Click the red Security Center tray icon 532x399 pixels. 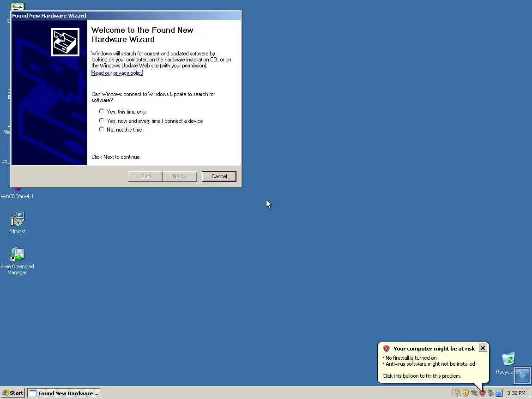pyautogui.click(x=483, y=393)
